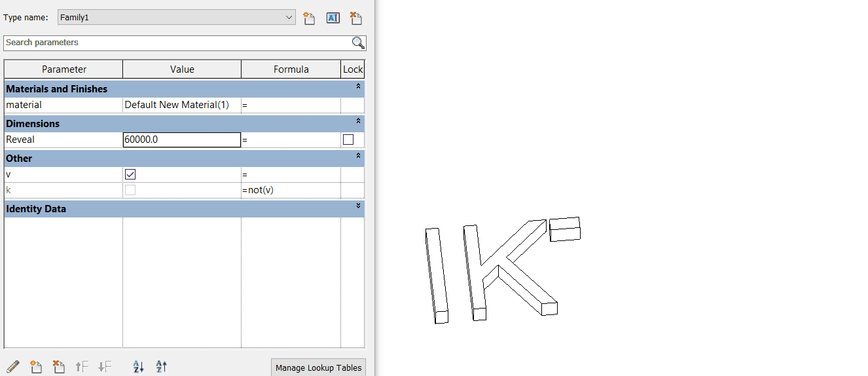868x376 pixels.
Task: Click the magnifier search icon
Action: coord(358,43)
